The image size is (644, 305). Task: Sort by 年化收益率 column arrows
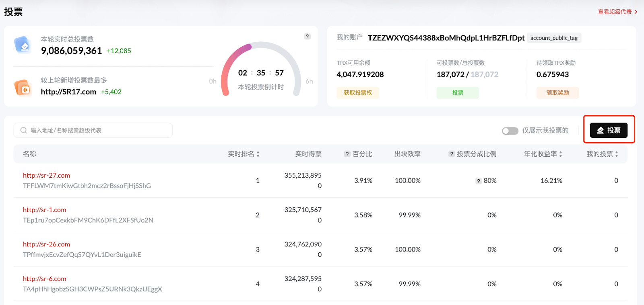(x=561, y=154)
